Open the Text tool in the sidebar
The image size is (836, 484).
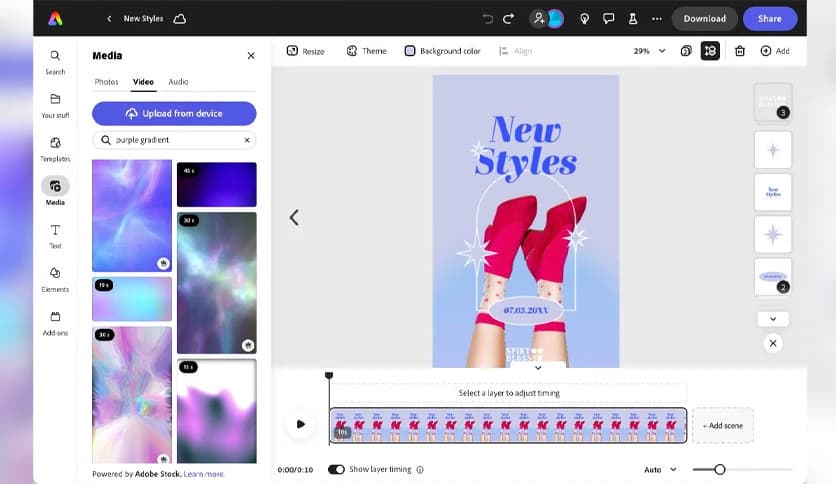55,236
